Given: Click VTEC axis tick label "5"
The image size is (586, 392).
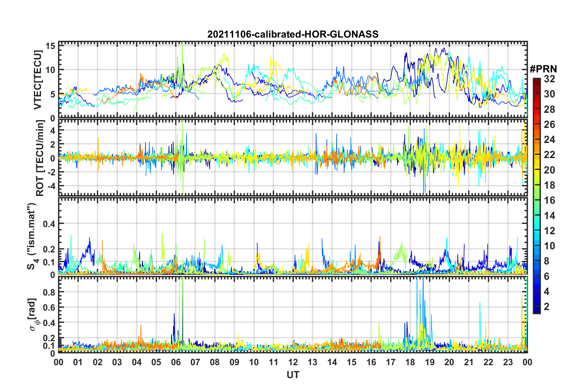Looking at the screenshot, I should (x=53, y=94).
